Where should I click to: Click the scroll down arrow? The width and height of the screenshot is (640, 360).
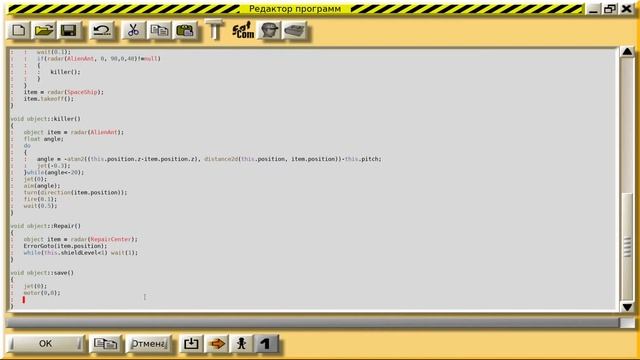click(x=627, y=307)
